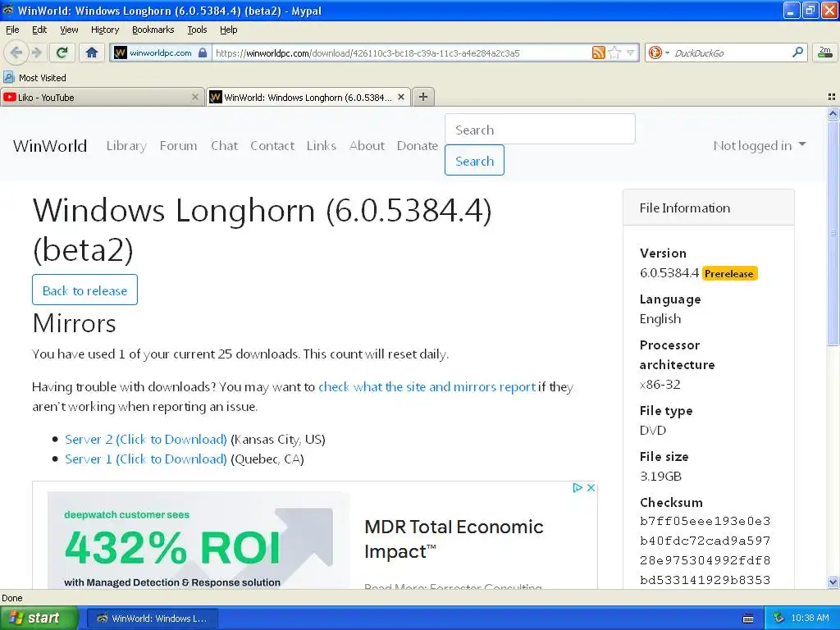Click the DuckDuckGo search field
The width and height of the screenshot is (840, 630).
pos(731,52)
